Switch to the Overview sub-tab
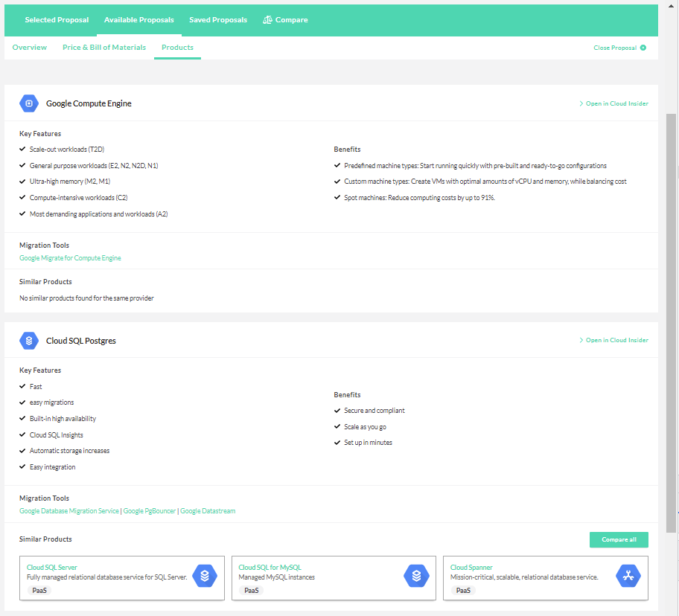679x616 pixels. 30,47
